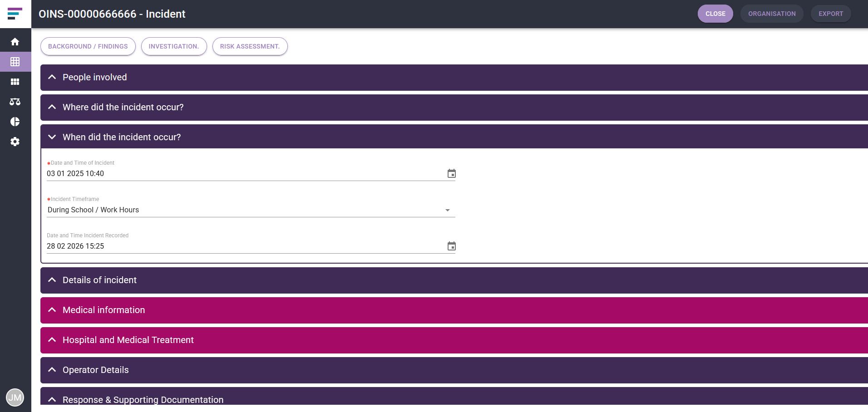Open the balance scales icon in sidebar
This screenshot has height=412, width=868.
[x=15, y=102]
